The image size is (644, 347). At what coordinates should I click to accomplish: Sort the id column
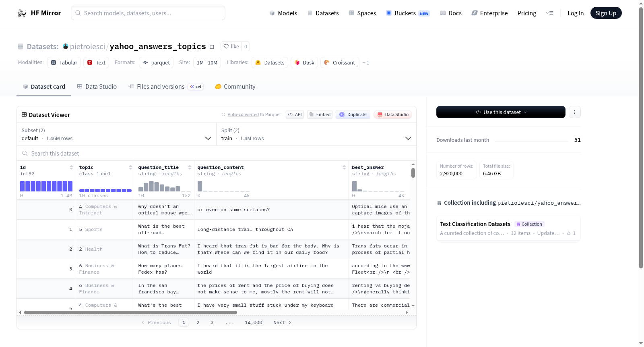(x=71, y=167)
